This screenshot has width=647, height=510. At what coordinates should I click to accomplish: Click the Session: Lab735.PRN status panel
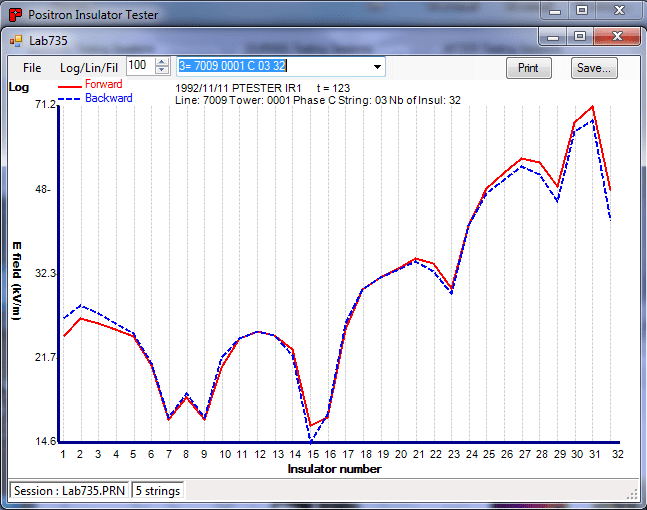click(x=69, y=491)
